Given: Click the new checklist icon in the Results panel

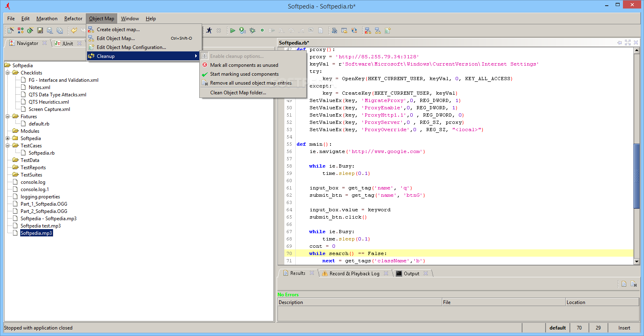Looking at the screenshot, I should click(x=624, y=284).
